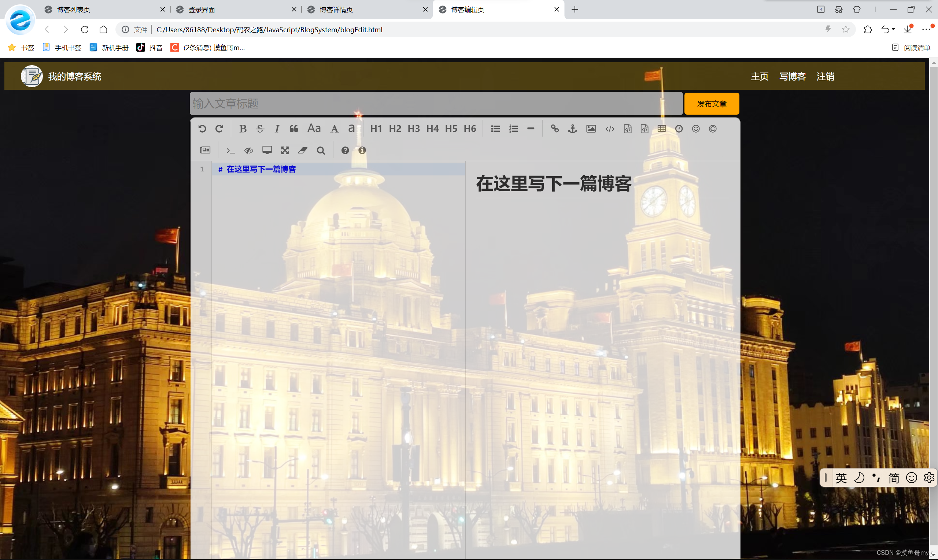Viewport: 938px width, 560px height.
Task: Apply italic formatting
Action: 277,129
